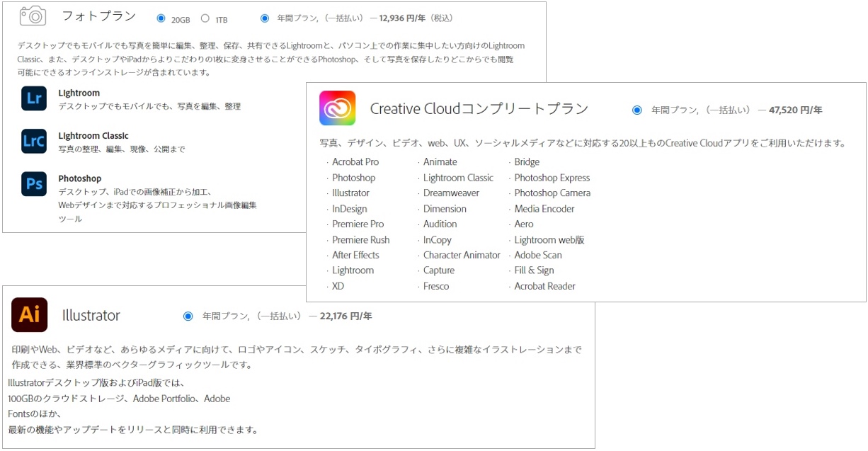Click XD in the app list
Viewport: 868px width, 451px height.
pos(338,286)
